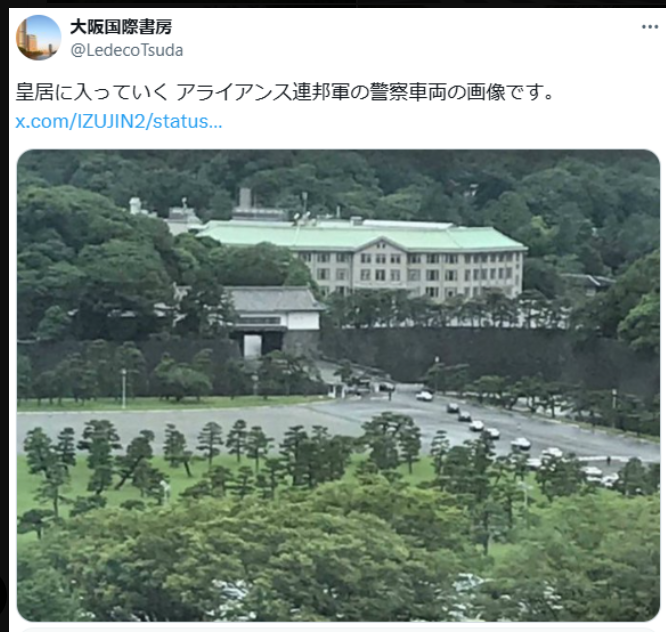666x632 pixels.
Task: Click the tweet text about 皇居
Action: (x=285, y=92)
